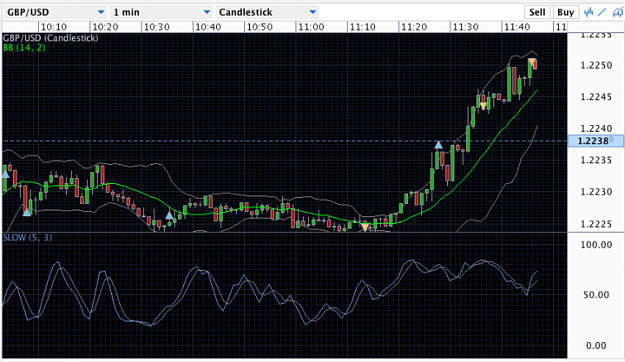Click the 1.2230 price axis label
The width and height of the screenshot is (625, 362).
596,192
